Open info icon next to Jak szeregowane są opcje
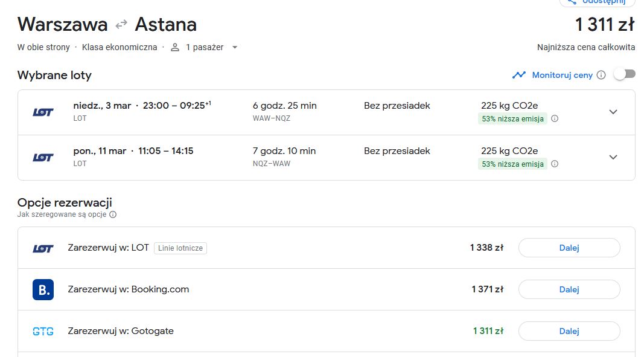Viewport: 644px width, 357px height. coord(113,214)
